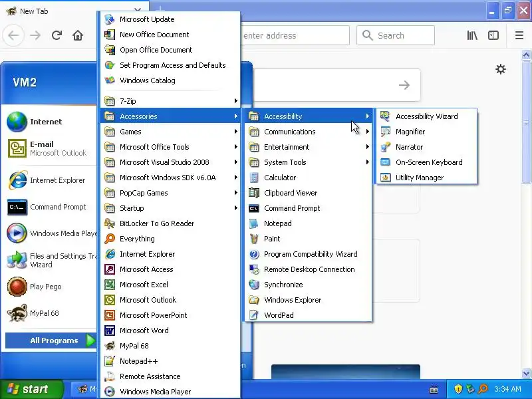
Task: Start Narrator from Accessibility menu
Action: point(426,147)
